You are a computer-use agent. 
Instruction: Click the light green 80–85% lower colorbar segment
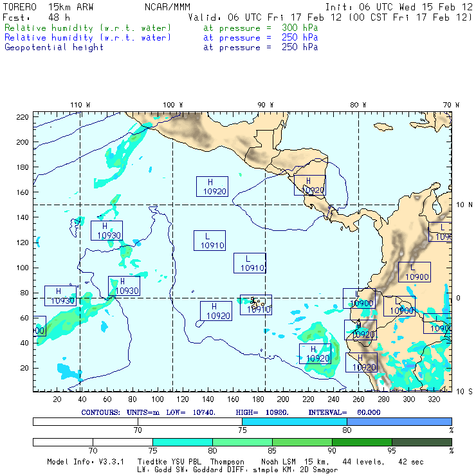click(243, 442)
